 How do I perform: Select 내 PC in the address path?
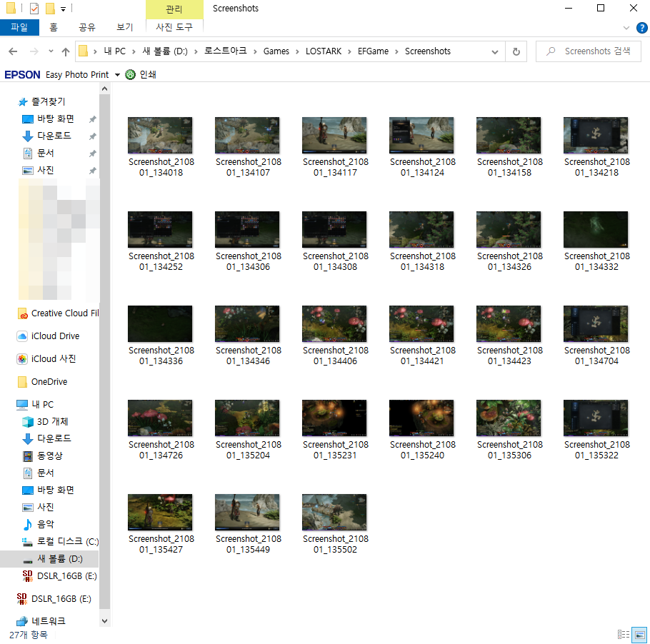pos(115,51)
